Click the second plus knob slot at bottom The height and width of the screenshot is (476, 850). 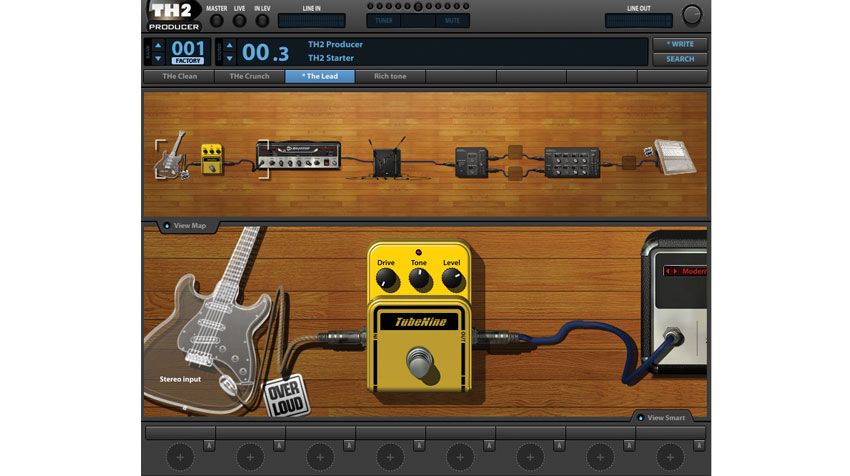click(x=250, y=457)
